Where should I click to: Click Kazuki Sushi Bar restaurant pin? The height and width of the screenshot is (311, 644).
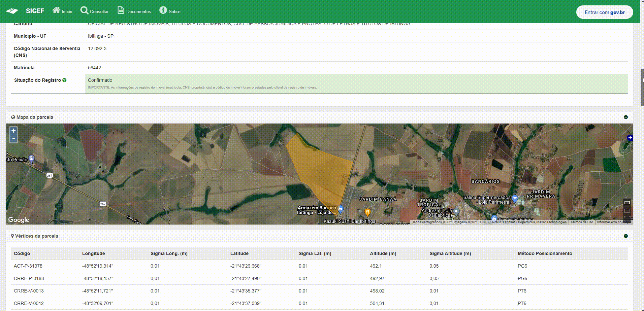[x=367, y=212]
